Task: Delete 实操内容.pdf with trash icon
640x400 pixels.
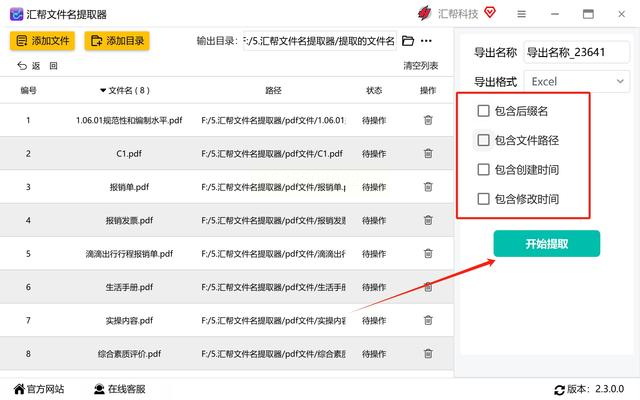Action: click(x=428, y=320)
